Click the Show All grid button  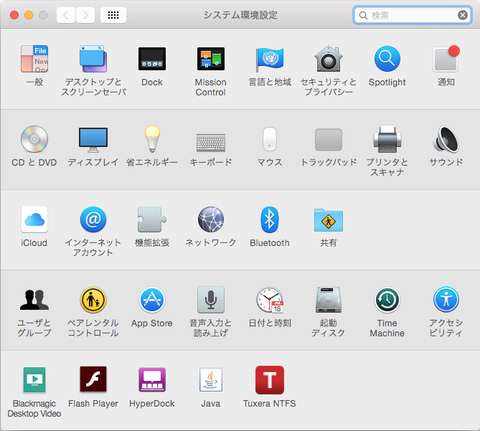113,15
